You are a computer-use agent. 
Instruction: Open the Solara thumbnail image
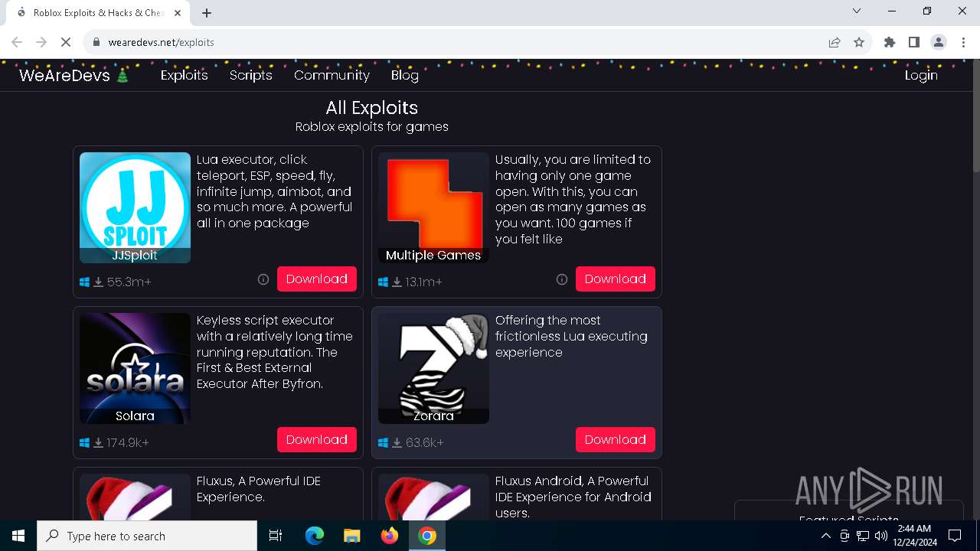pyautogui.click(x=135, y=368)
